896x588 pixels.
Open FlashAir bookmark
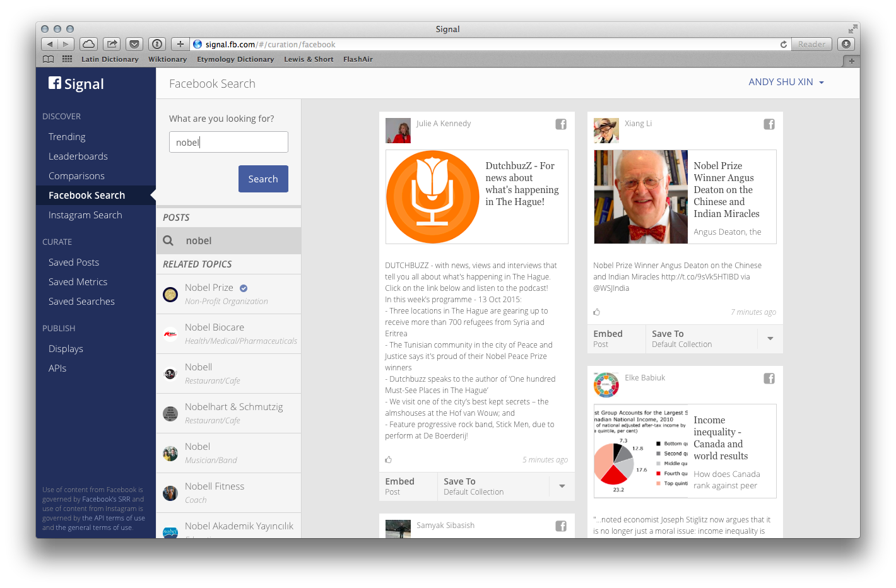pyautogui.click(x=358, y=59)
